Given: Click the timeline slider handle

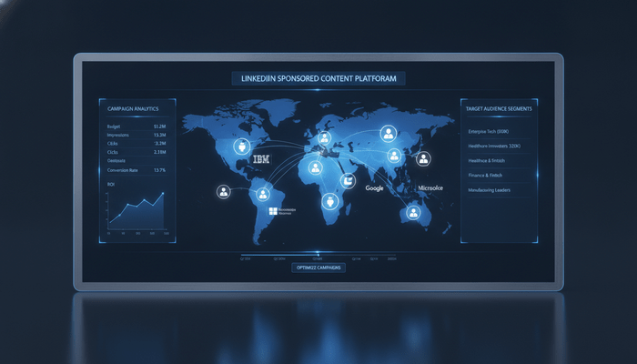Looking at the screenshot, I should 318,255.
